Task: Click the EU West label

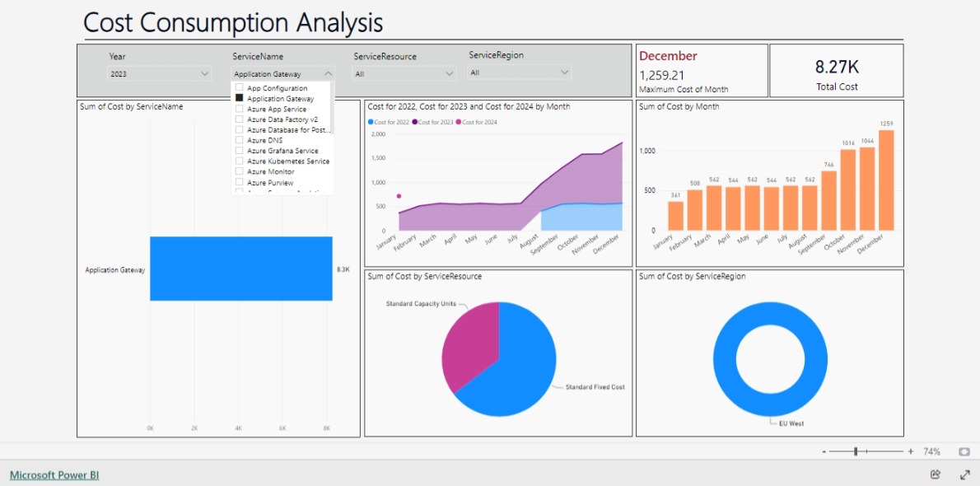Action: [791, 423]
